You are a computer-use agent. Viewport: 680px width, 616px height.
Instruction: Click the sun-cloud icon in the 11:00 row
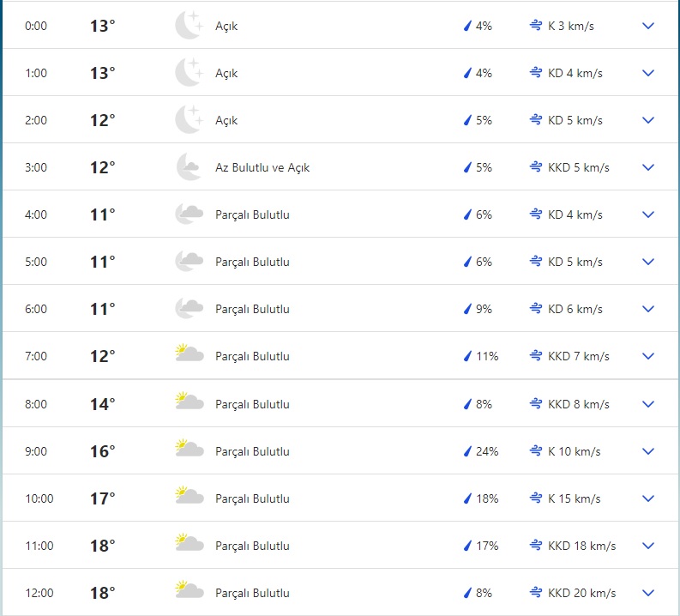[x=189, y=545]
